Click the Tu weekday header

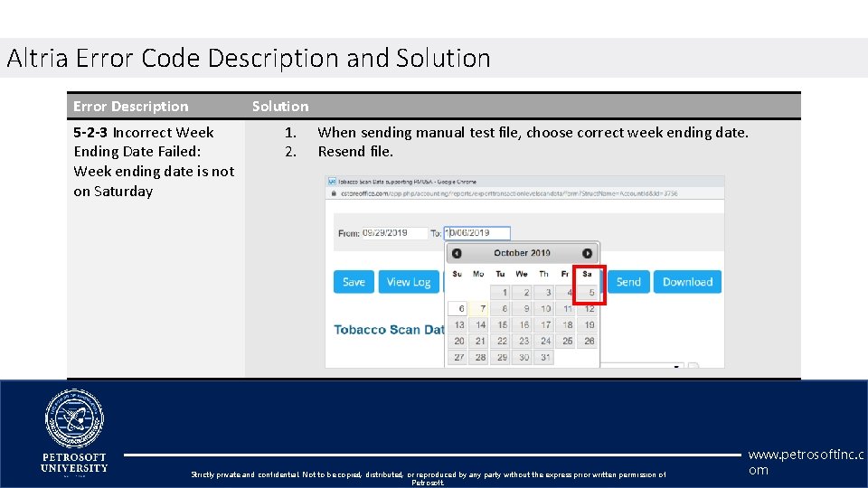[500, 274]
